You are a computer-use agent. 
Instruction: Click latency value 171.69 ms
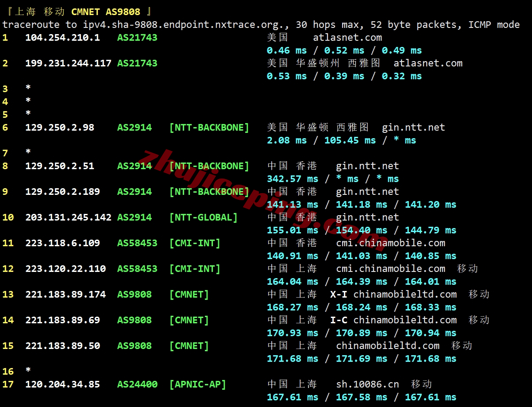[362, 359]
